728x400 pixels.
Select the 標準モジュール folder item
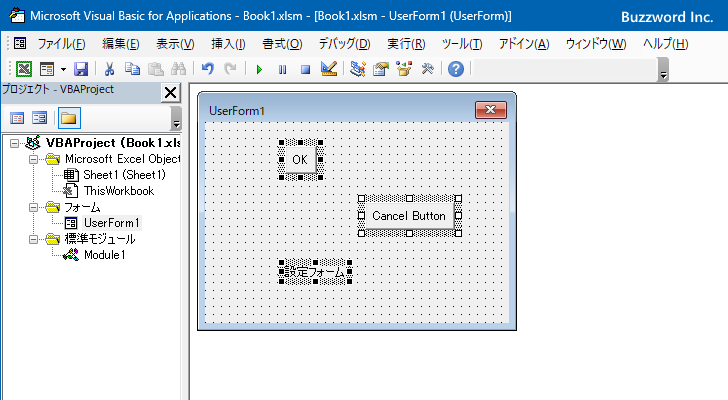coord(100,239)
